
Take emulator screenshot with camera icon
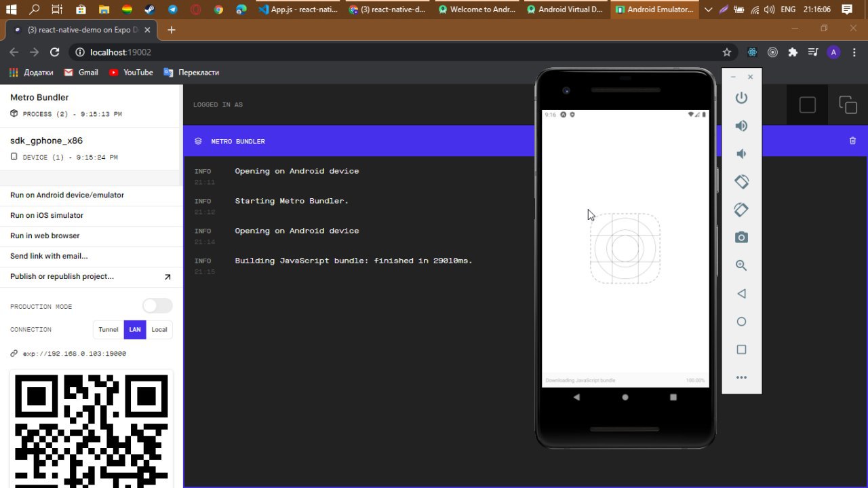tap(741, 238)
